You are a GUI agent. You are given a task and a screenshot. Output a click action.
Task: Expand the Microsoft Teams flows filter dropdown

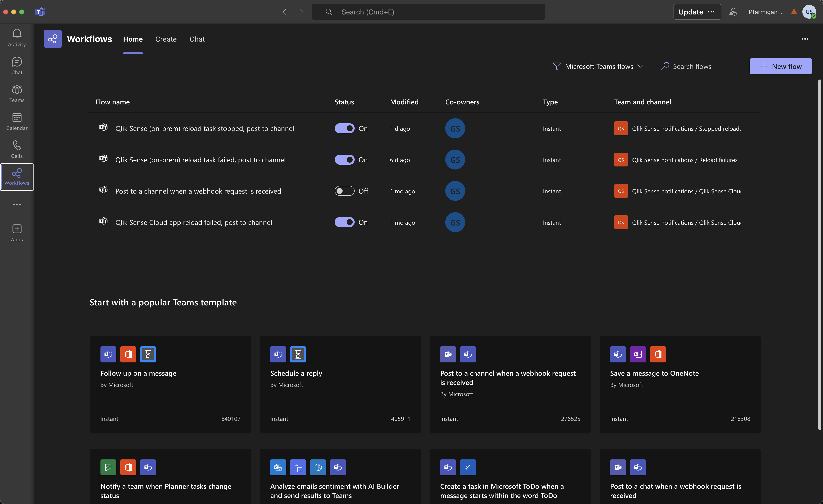(598, 66)
